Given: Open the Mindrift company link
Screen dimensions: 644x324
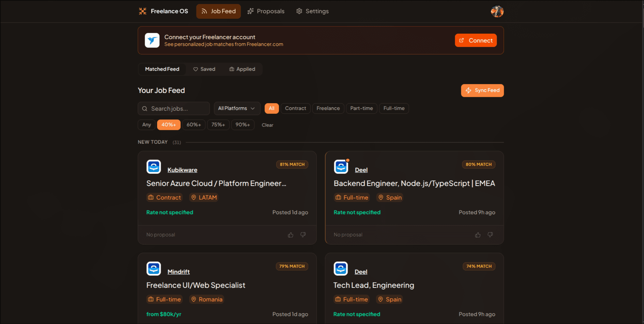Looking at the screenshot, I should point(179,272).
